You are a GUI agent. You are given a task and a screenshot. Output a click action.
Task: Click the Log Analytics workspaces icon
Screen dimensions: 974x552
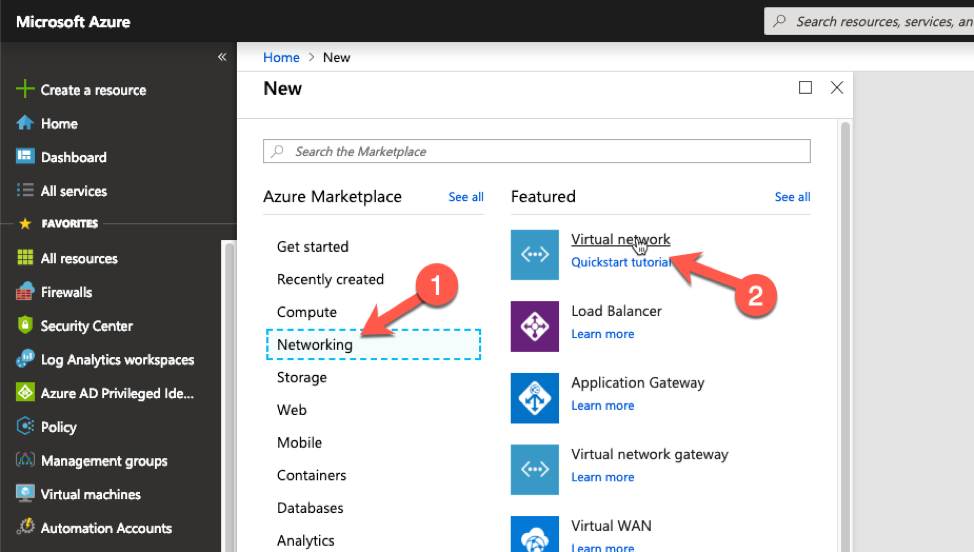point(25,358)
